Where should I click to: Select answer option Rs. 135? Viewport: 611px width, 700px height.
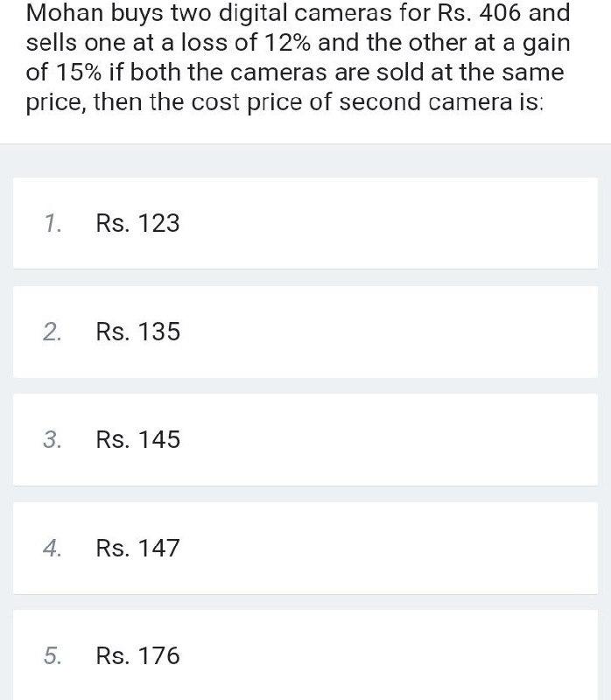pyautogui.click(x=305, y=332)
